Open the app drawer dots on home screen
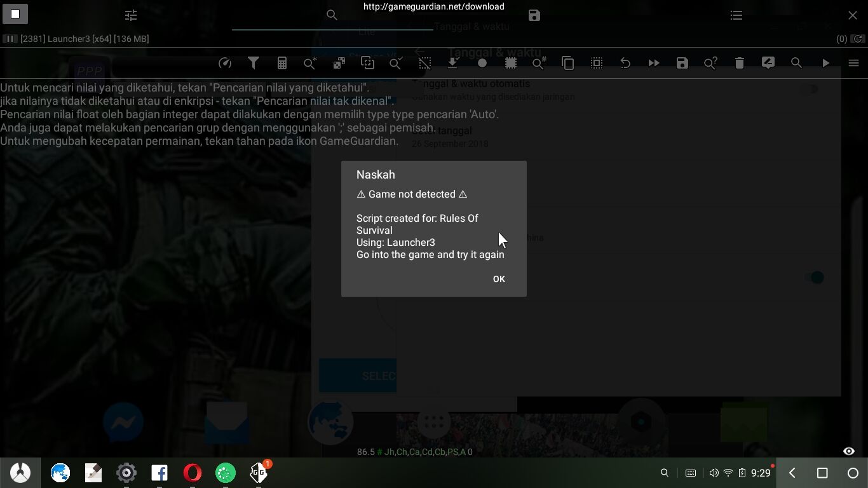Image resolution: width=868 pixels, height=488 pixels. 434,422
